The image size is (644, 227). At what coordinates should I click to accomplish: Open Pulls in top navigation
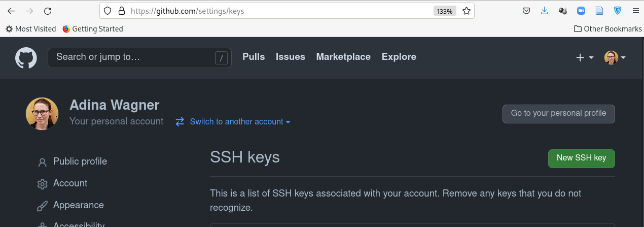[x=254, y=57]
